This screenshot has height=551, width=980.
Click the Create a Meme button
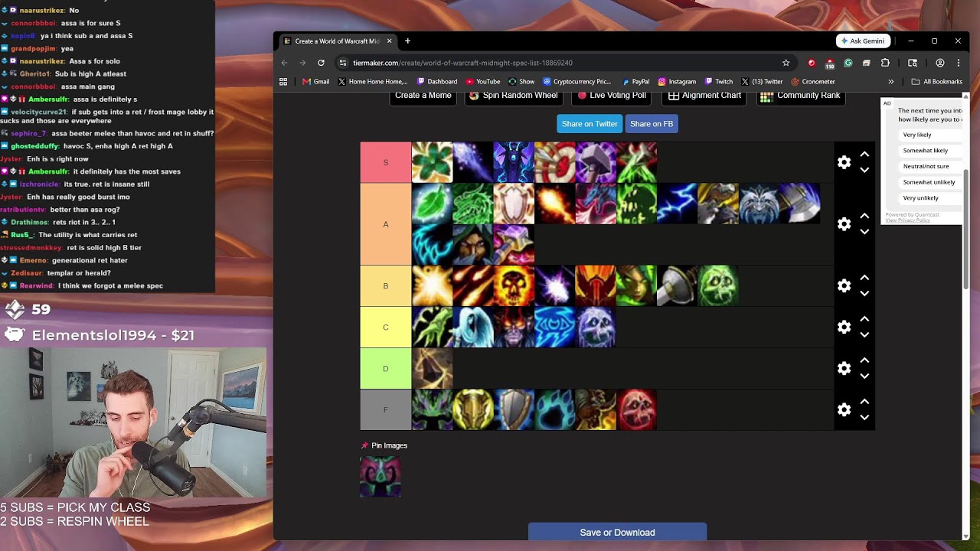coord(423,96)
